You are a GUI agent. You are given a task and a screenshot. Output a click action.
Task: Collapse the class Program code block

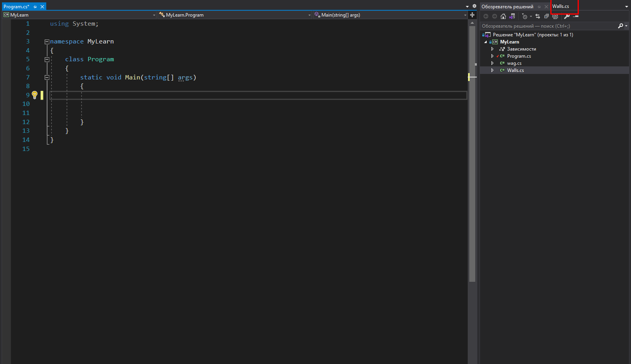click(x=47, y=59)
